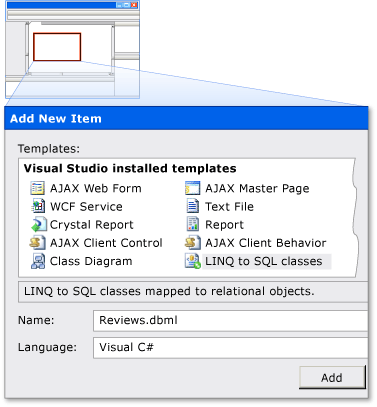Select the AJAX Master Page icon
Screen dimensions: 377x407
coord(192,188)
